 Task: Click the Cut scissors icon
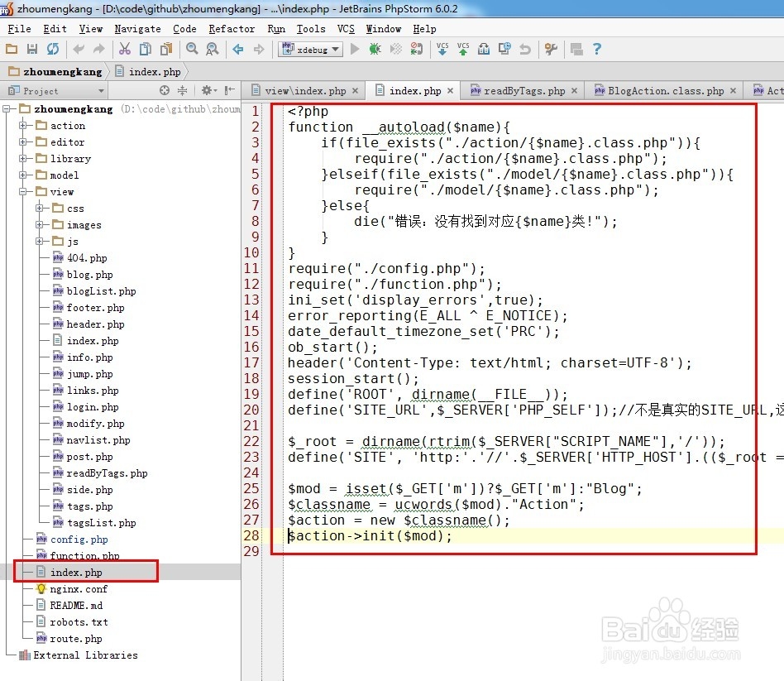click(x=125, y=49)
